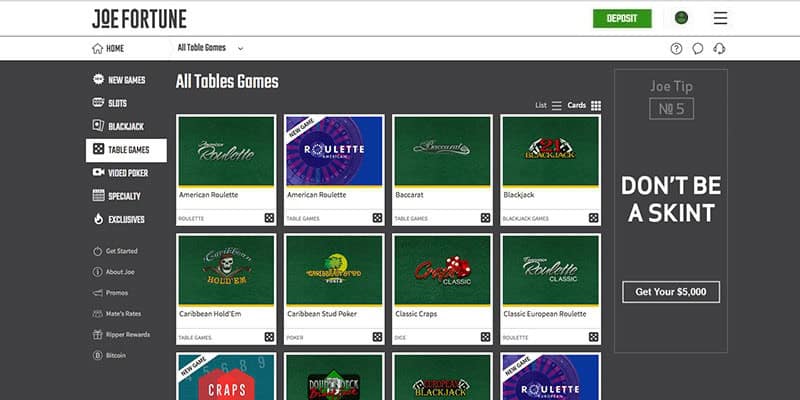The height and width of the screenshot is (400, 800).
Task: Click the Joe Fortune logo
Action: [139, 19]
